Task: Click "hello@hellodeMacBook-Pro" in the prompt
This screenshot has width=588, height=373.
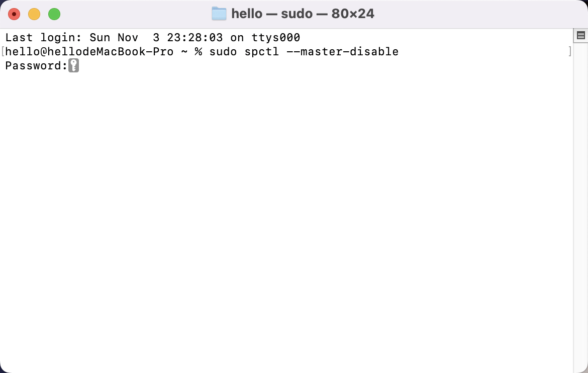Action: coord(89,51)
